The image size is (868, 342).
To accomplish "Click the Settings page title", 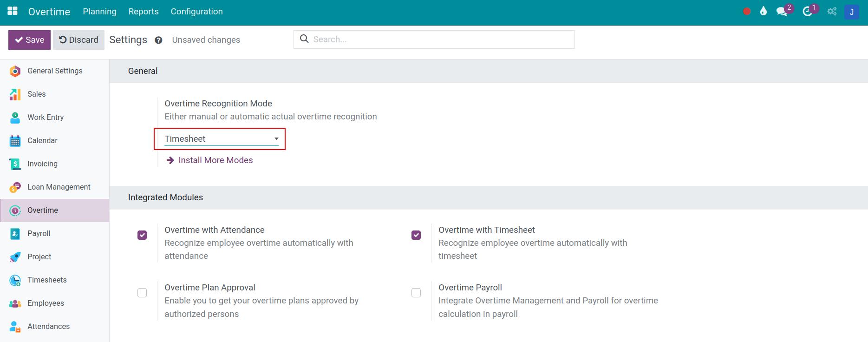I will [128, 40].
